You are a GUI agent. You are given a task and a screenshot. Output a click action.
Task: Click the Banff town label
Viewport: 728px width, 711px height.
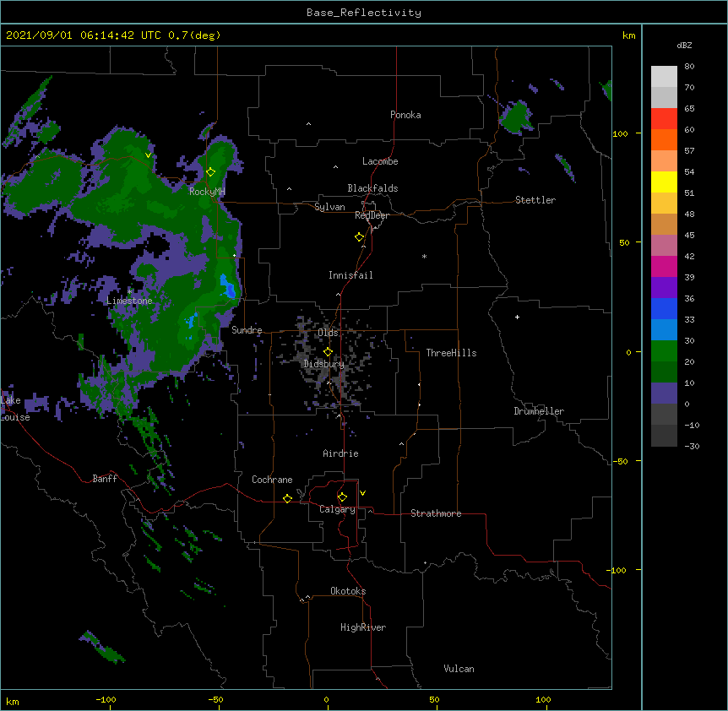[x=105, y=479]
